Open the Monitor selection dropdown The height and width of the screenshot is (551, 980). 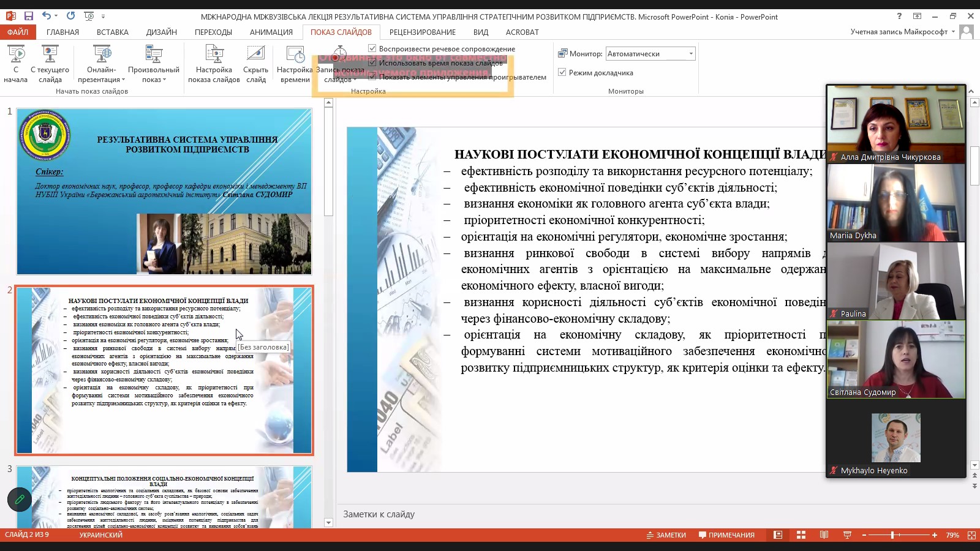tap(691, 54)
